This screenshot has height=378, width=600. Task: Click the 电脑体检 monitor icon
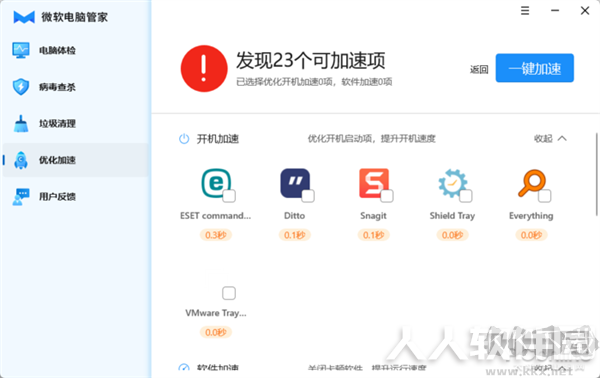(21, 50)
